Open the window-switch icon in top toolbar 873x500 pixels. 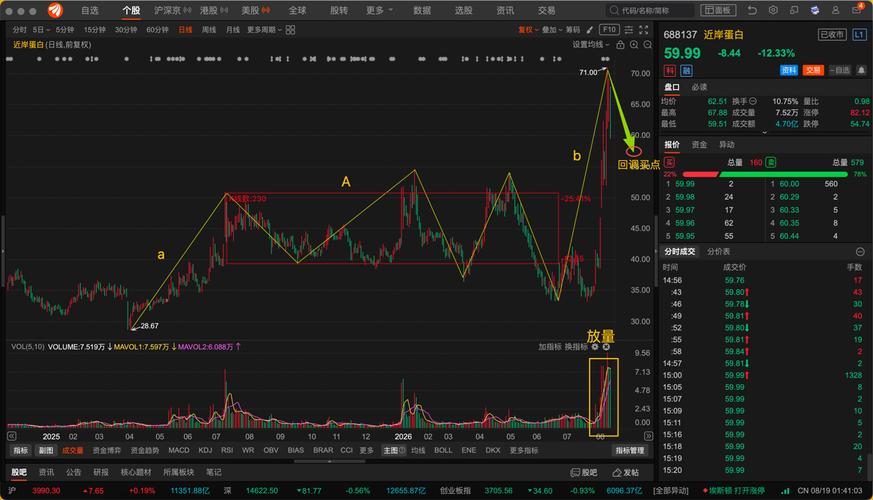(794, 10)
